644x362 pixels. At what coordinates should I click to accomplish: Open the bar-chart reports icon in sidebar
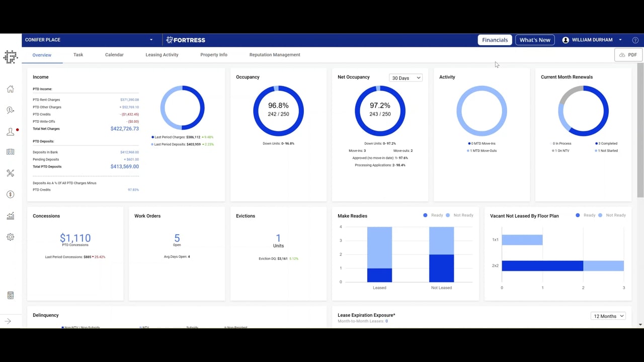(x=10, y=216)
